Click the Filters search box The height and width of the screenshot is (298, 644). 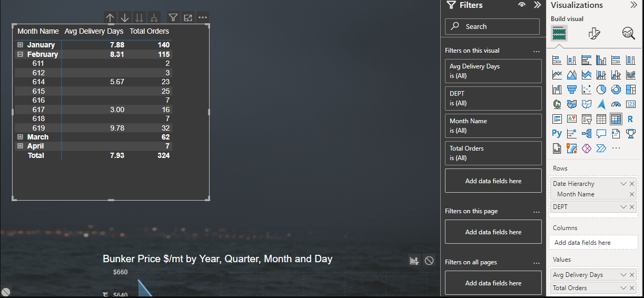[492, 26]
